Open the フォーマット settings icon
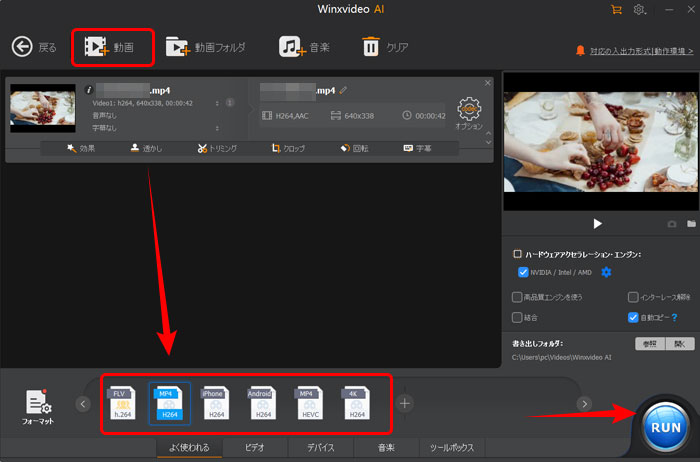700x462 pixels. [40, 402]
